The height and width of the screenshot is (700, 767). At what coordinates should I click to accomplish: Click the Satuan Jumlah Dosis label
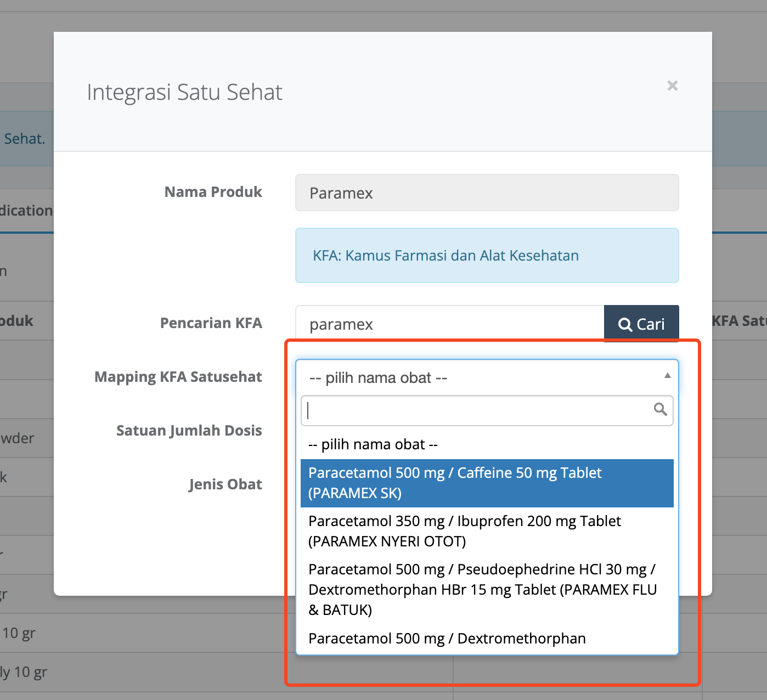[189, 431]
